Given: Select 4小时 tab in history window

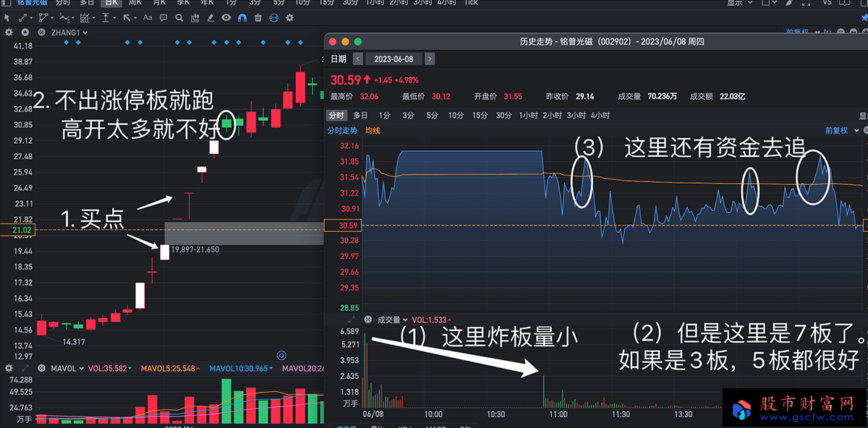Looking at the screenshot, I should pyautogui.click(x=599, y=116).
